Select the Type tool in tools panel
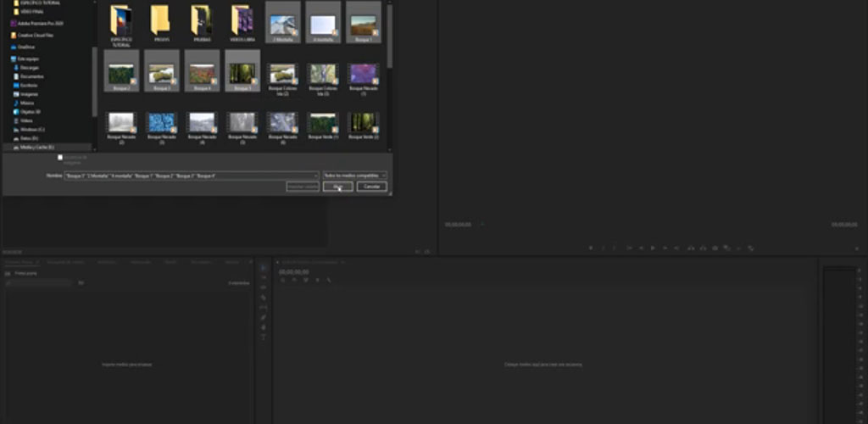The width and height of the screenshot is (868, 424). tap(263, 337)
